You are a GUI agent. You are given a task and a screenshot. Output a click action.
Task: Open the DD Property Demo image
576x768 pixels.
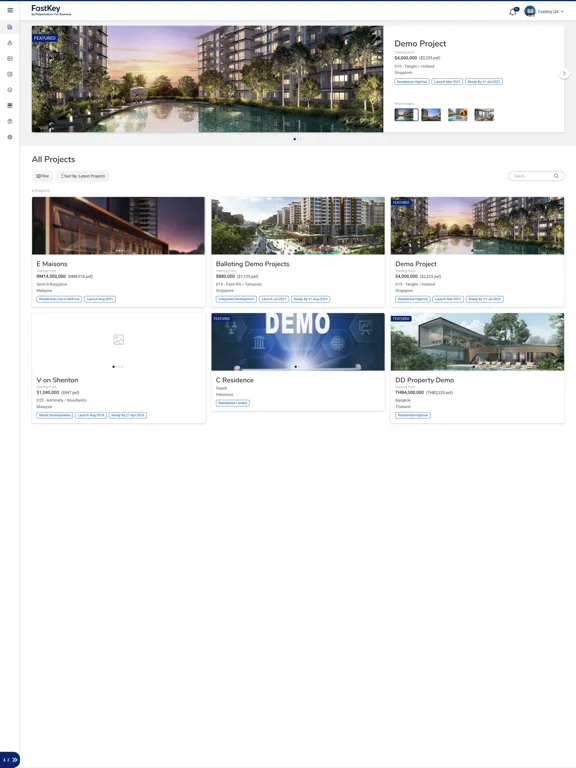coord(478,341)
